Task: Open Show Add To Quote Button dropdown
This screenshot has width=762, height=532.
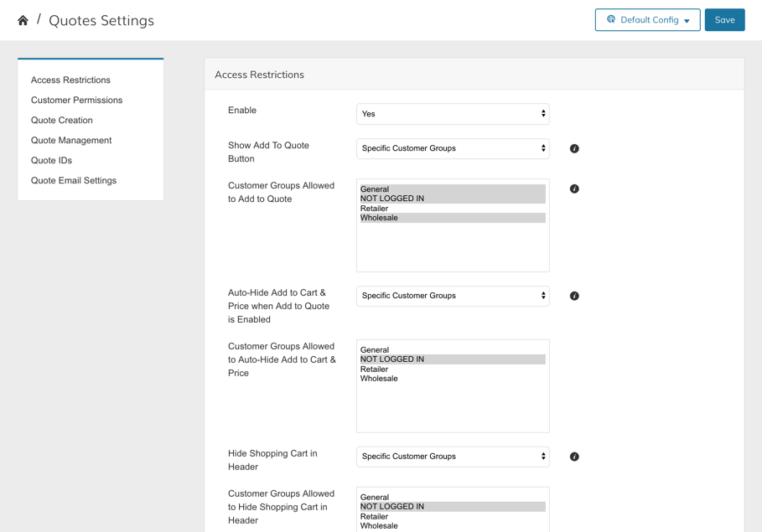Action: click(453, 148)
